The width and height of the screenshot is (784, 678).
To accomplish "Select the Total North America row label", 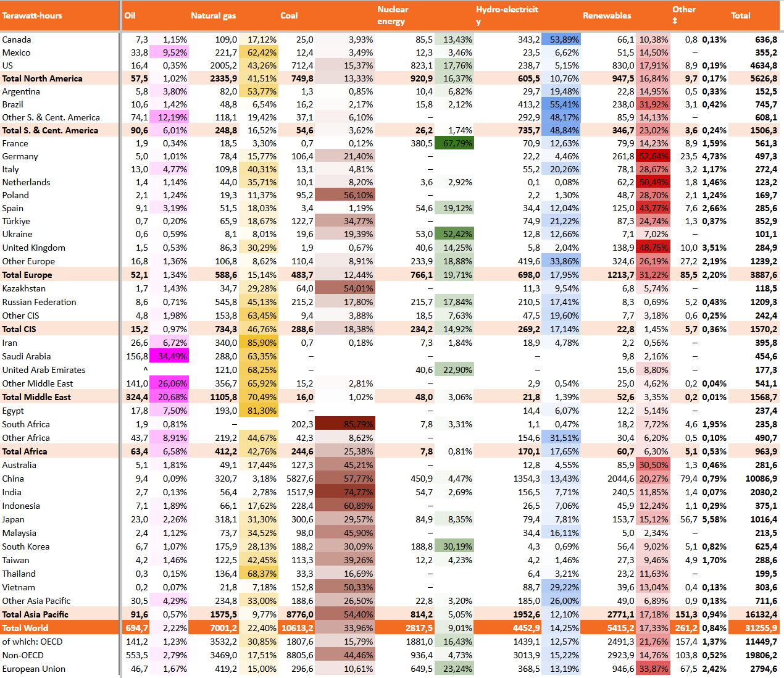I will pos(42,78).
